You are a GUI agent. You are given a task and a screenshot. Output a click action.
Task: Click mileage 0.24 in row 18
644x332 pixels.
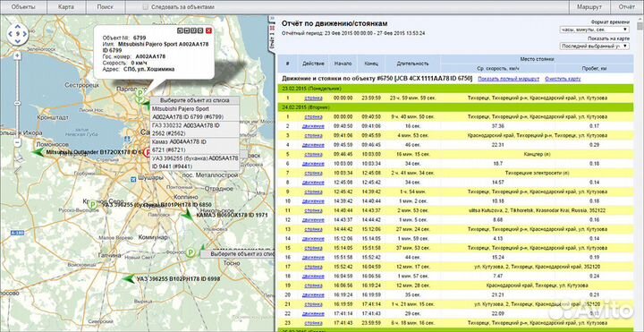tap(594, 277)
